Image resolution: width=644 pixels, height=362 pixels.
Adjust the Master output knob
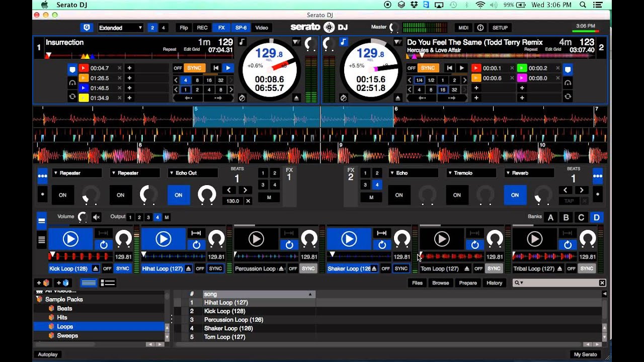coord(394,28)
